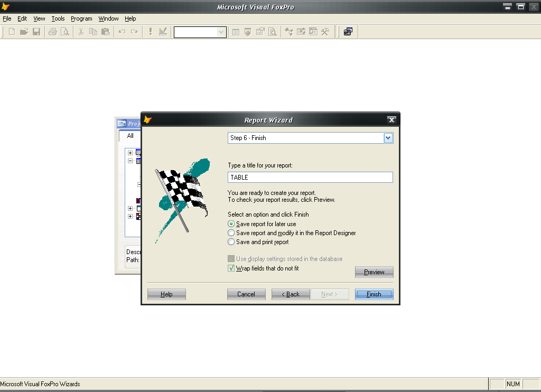Image resolution: width=541 pixels, height=392 pixels.
Task: Switch to the All tab in Project Manager
Action: click(x=130, y=136)
